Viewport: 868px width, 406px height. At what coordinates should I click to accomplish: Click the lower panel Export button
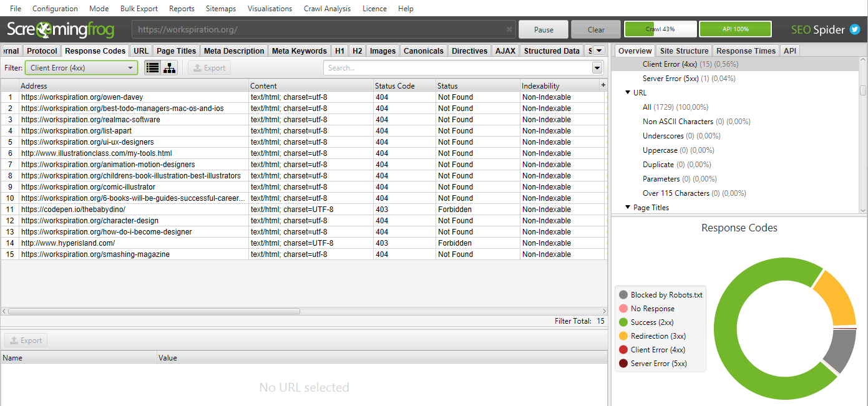pyautogui.click(x=26, y=341)
